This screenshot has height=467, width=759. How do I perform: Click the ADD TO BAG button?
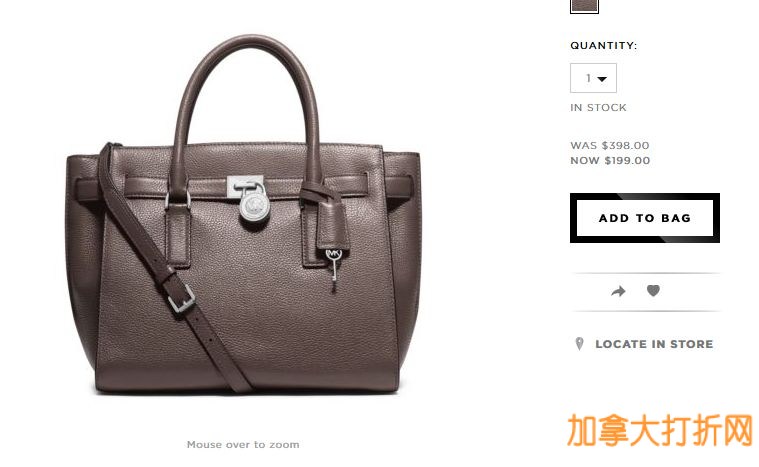pyautogui.click(x=645, y=218)
